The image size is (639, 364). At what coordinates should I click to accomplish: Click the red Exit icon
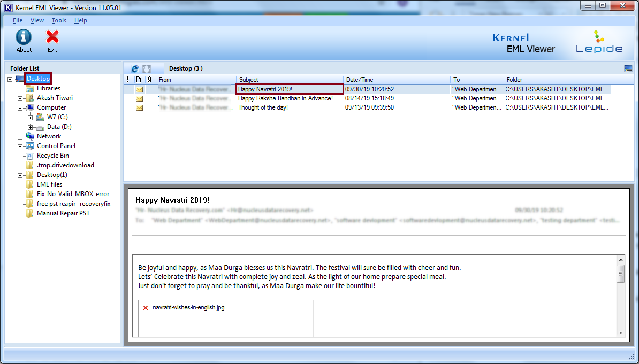(52, 37)
